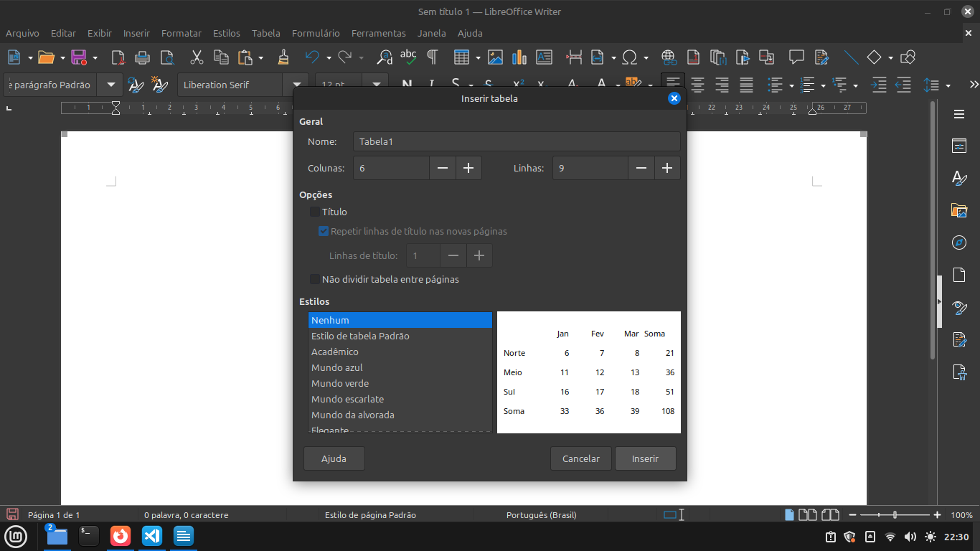Image resolution: width=980 pixels, height=551 pixels.
Task: Click the New document icon
Action: coord(14,57)
